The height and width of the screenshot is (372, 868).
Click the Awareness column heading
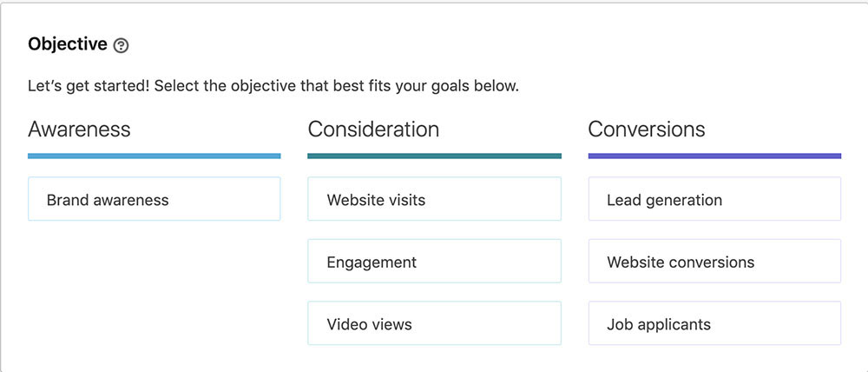(x=79, y=130)
